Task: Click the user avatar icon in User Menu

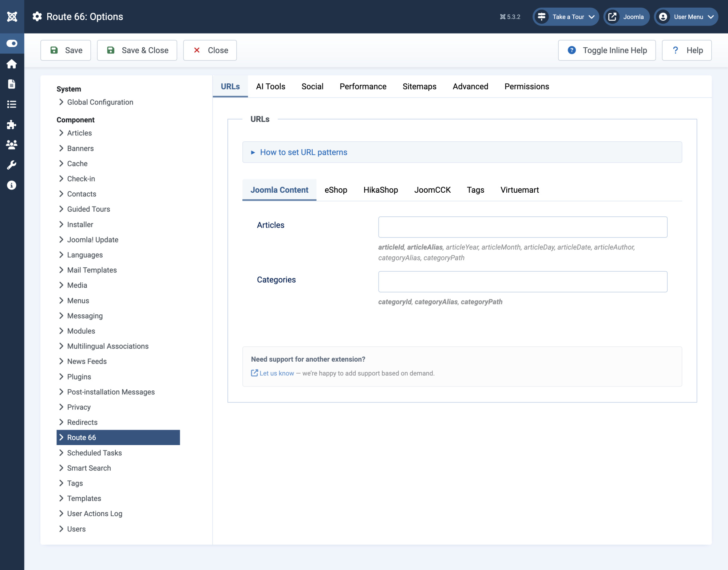Action: [663, 17]
